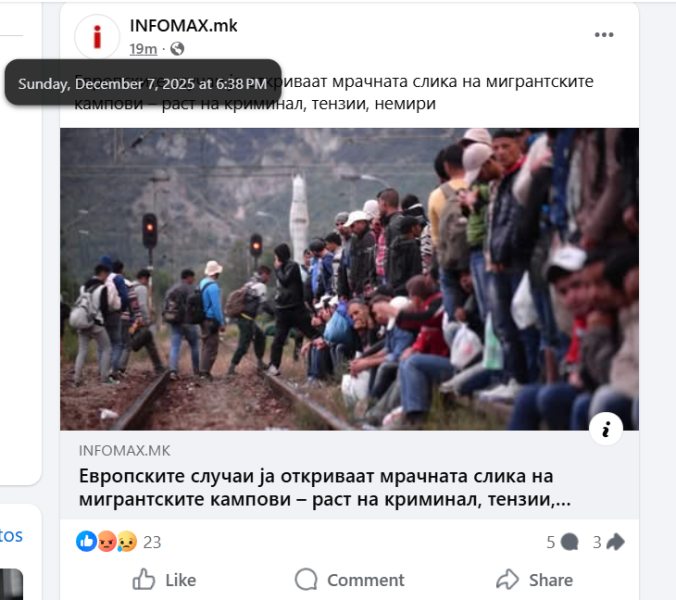Click the 19m post timestamp
Image resolution: width=676 pixels, height=600 pixels.
pyautogui.click(x=143, y=49)
